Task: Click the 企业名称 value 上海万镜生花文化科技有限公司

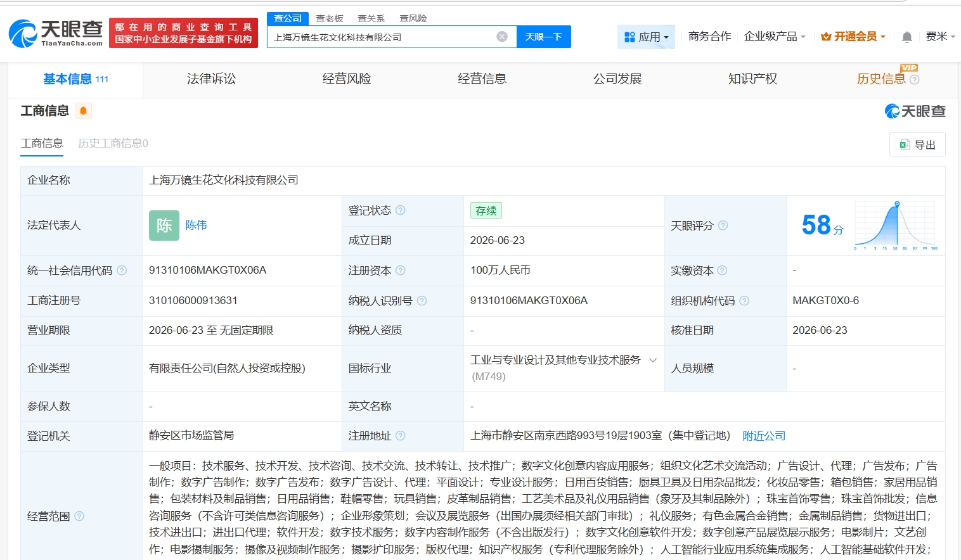Action: tap(224, 181)
